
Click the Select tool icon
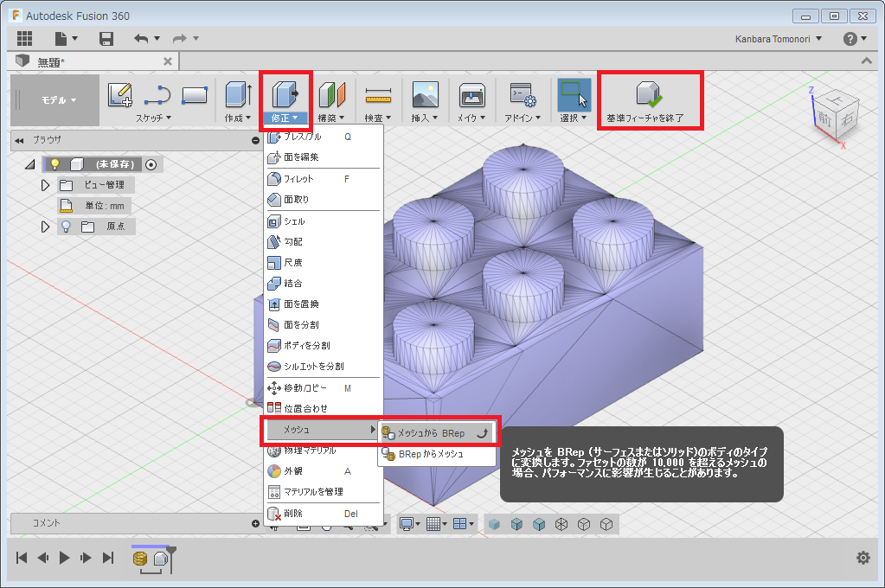point(574,94)
